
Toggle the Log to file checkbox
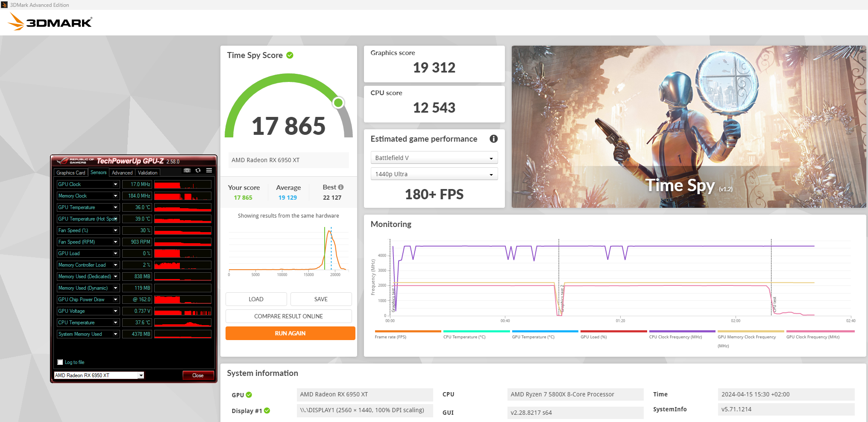[60, 362]
